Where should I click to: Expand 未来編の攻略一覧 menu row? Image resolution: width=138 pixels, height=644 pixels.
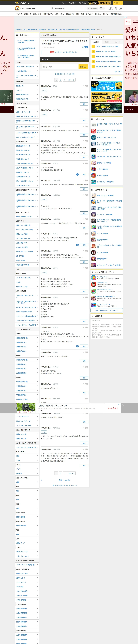tap(27, 360)
